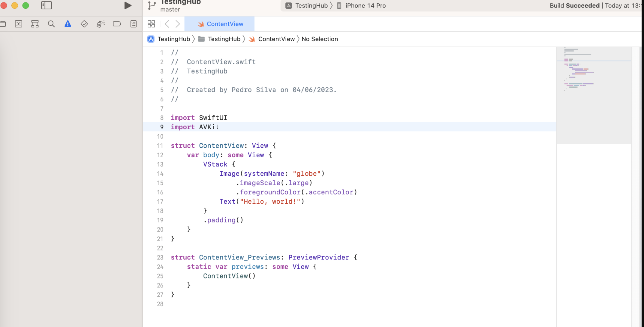The image size is (644, 327).
Task: Open the source control navigator
Action: (x=19, y=24)
